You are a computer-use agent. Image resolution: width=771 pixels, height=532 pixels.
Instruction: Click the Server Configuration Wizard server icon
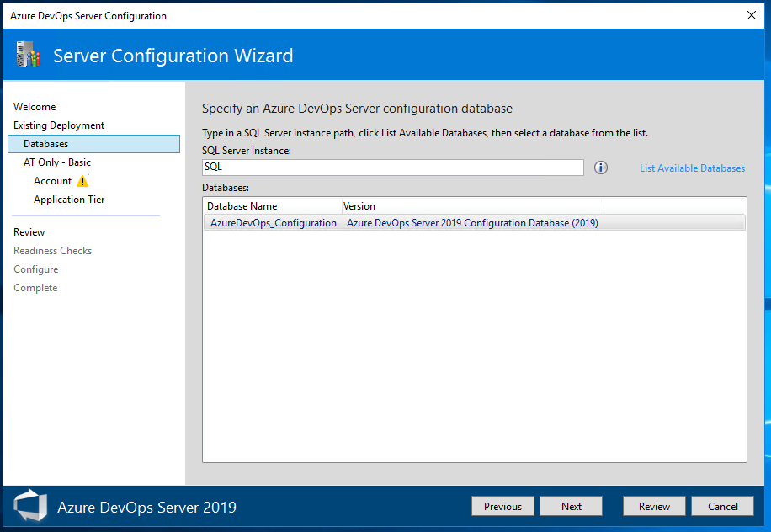point(28,55)
